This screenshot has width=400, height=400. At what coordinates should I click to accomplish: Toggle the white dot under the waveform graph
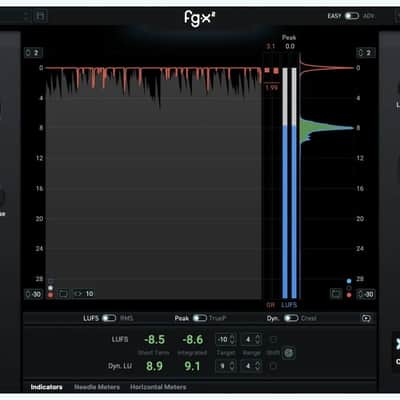coord(50,288)
